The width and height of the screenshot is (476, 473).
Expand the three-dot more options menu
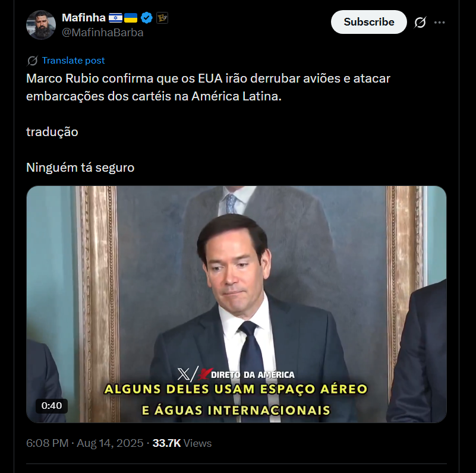coord(439,22)
